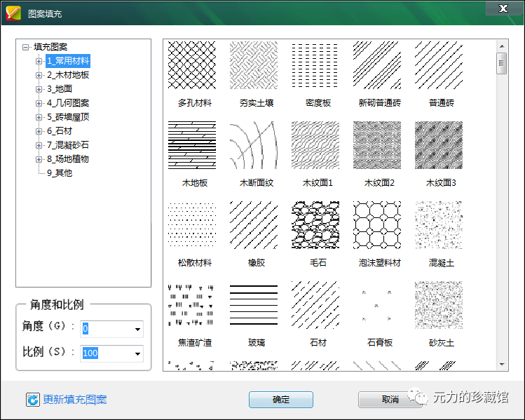
Task: Select the 2_木材地板 category
Action: (68, 75)
